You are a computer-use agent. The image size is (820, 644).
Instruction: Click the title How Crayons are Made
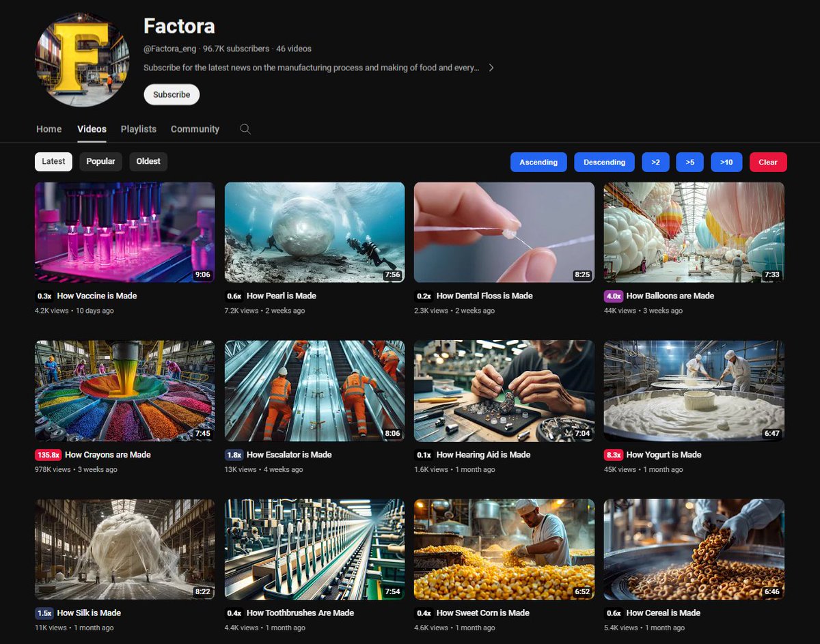click(x=108, y=454)
